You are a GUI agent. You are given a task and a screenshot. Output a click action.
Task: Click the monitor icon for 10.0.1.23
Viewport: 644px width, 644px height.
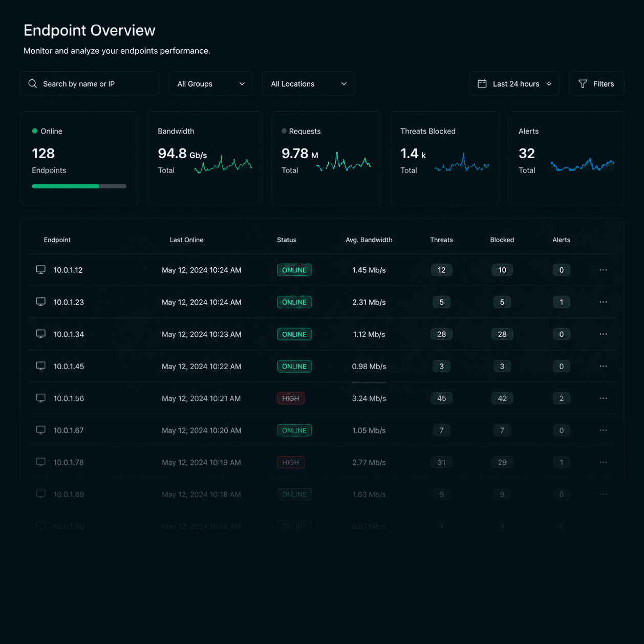[41, 302]
